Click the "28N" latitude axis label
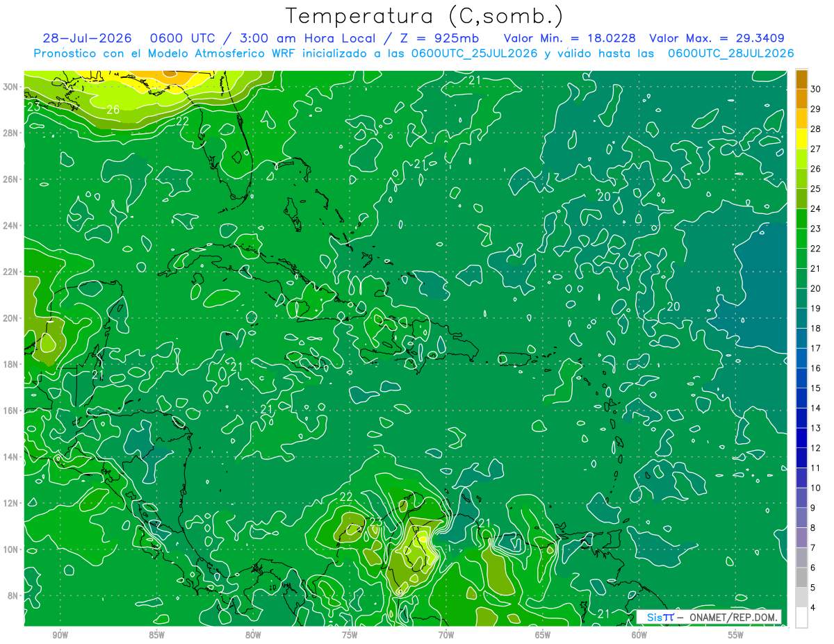This screenshot has width=834, height=644. click(x=11, y=133)
